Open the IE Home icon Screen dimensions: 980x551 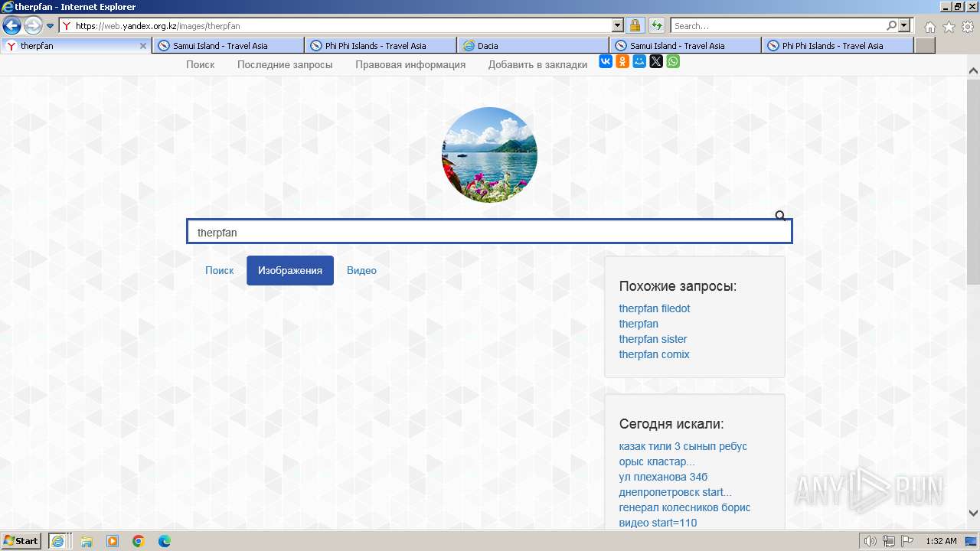coord(929,27)
